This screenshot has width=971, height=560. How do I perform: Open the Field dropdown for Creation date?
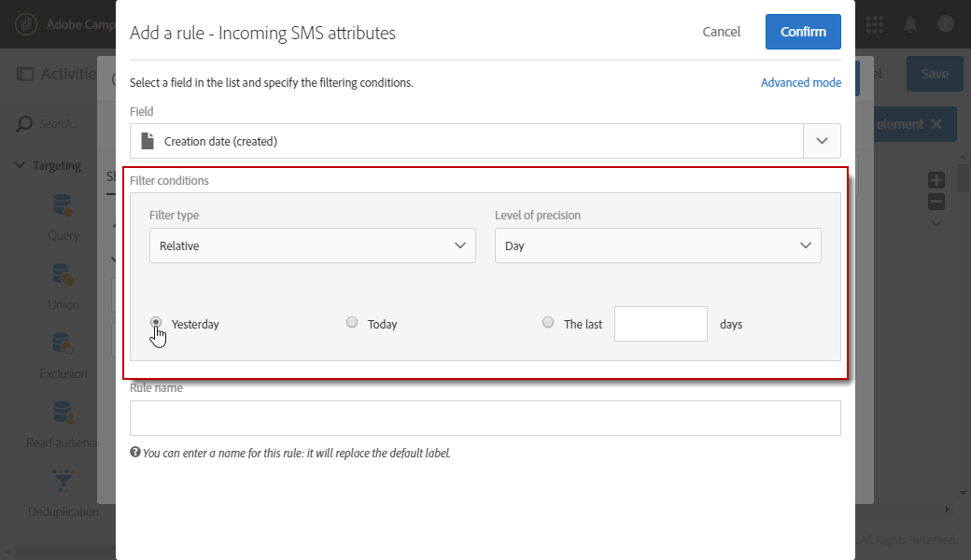[822, 141]
